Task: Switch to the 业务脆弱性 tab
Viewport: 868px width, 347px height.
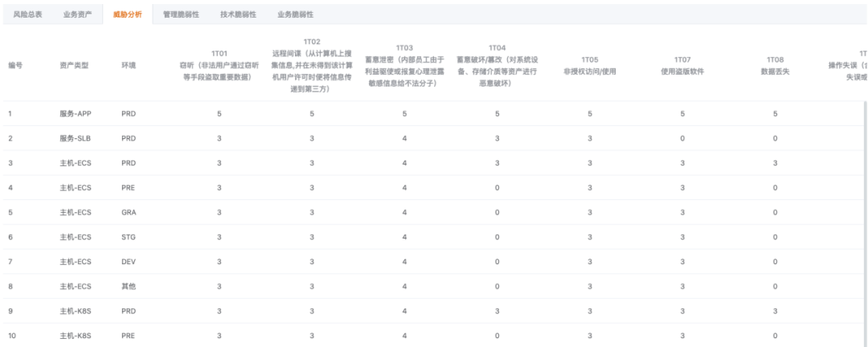Action: click(x=295, y=15)
